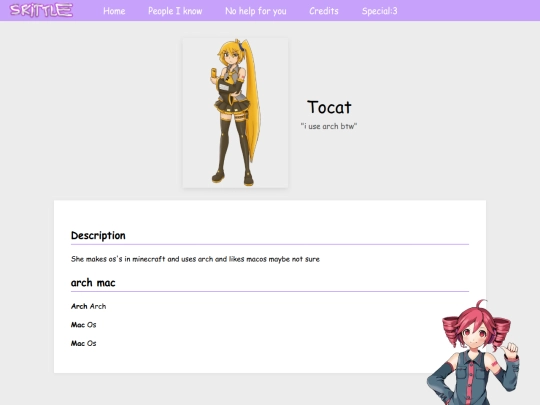Open the Special:3 nav link
This screenshot has height=405, width=540.
[380, 11]
